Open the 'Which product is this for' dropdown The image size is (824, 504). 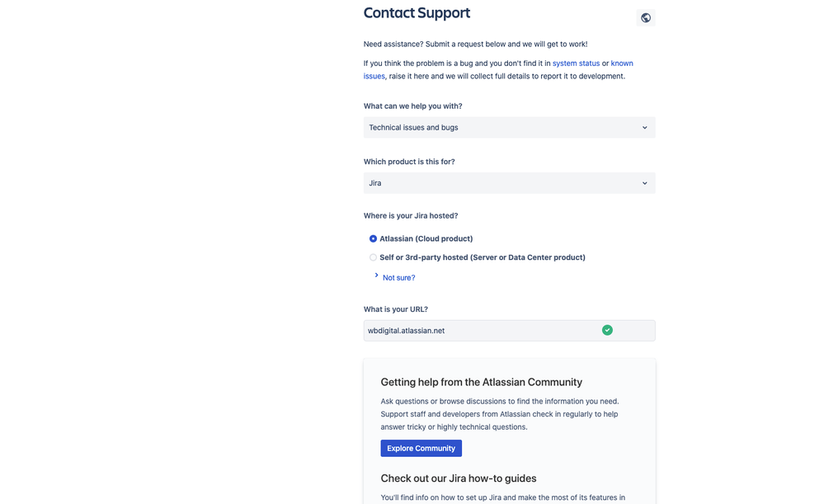point(509,183)
